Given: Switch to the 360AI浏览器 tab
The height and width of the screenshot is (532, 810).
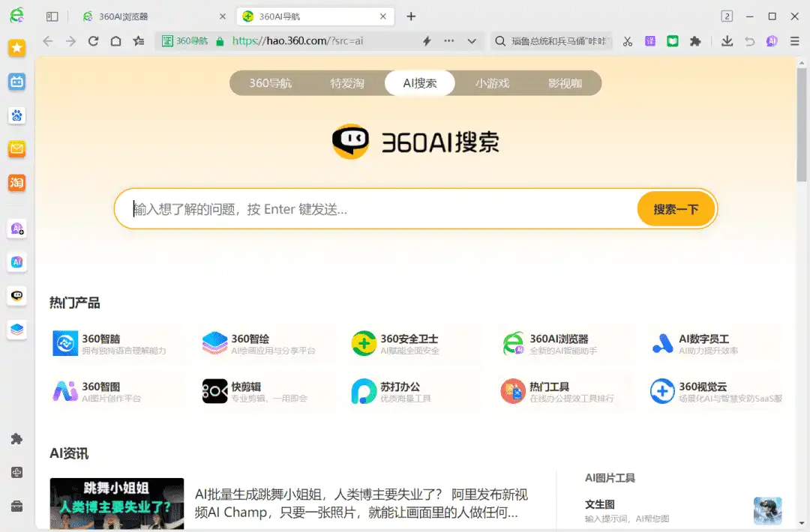Looking at the screenshot, I should pos(154,16).
